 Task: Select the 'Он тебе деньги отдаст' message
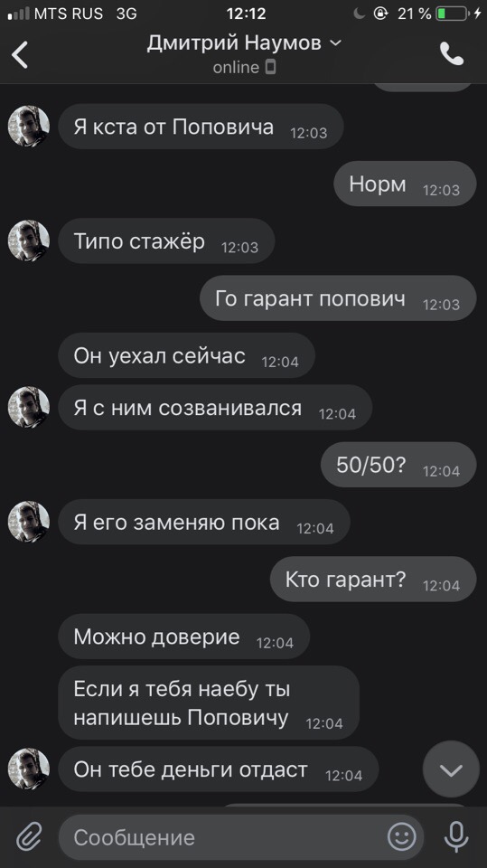pyautogui.click(x=219, y=769)
